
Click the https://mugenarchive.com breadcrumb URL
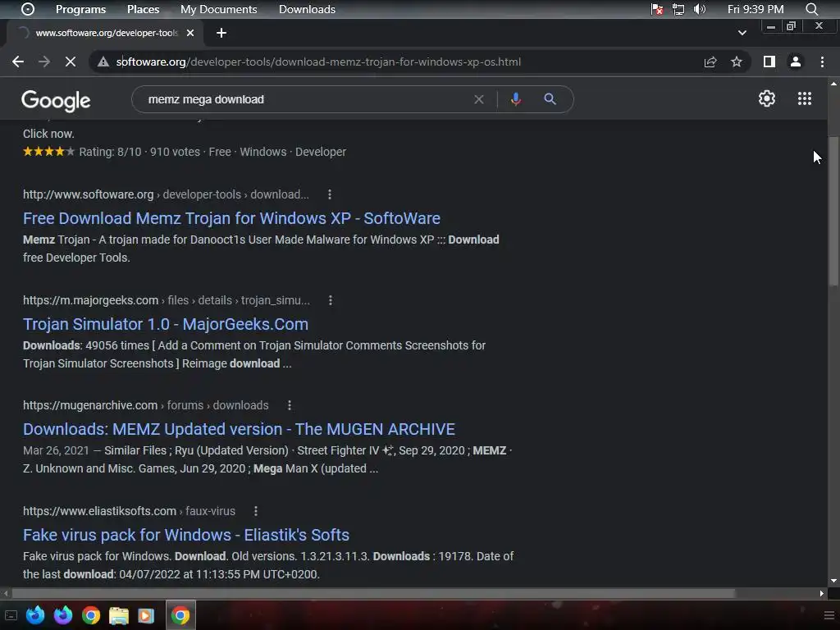click(90, 405)
